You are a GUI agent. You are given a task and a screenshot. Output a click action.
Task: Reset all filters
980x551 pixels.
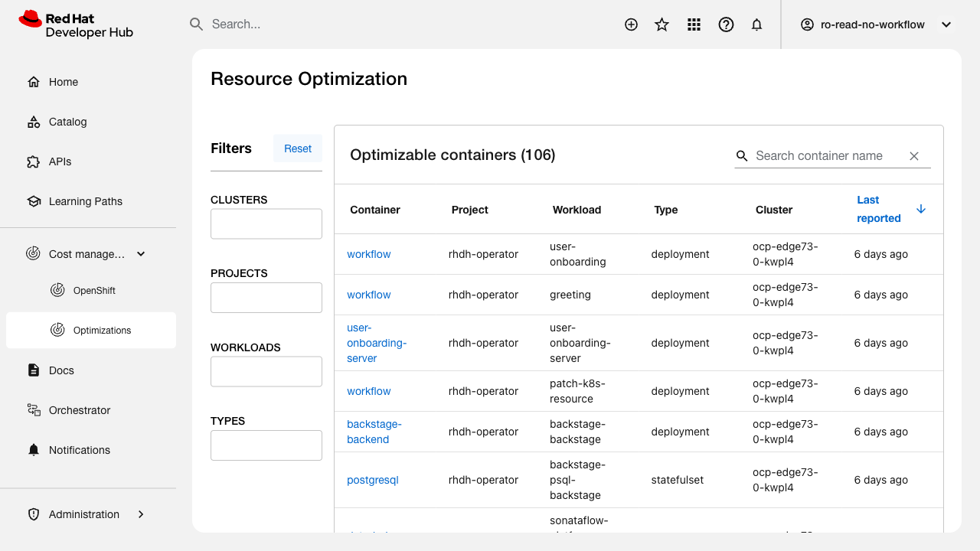(x=298, y=148)
